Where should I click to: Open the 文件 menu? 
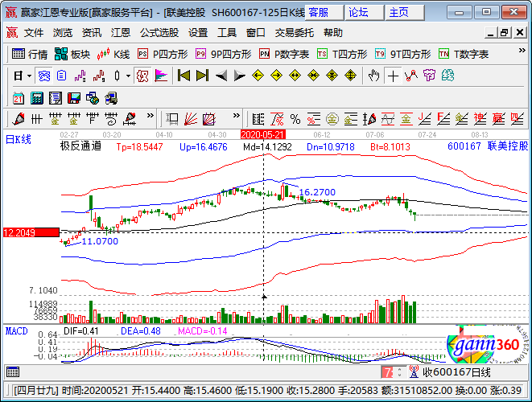[x=34, y=33]
